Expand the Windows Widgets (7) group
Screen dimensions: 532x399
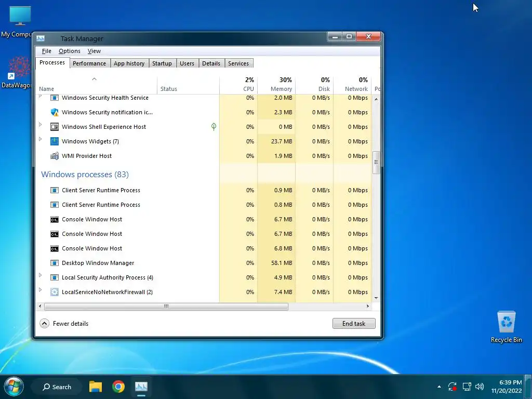[41, 139]
